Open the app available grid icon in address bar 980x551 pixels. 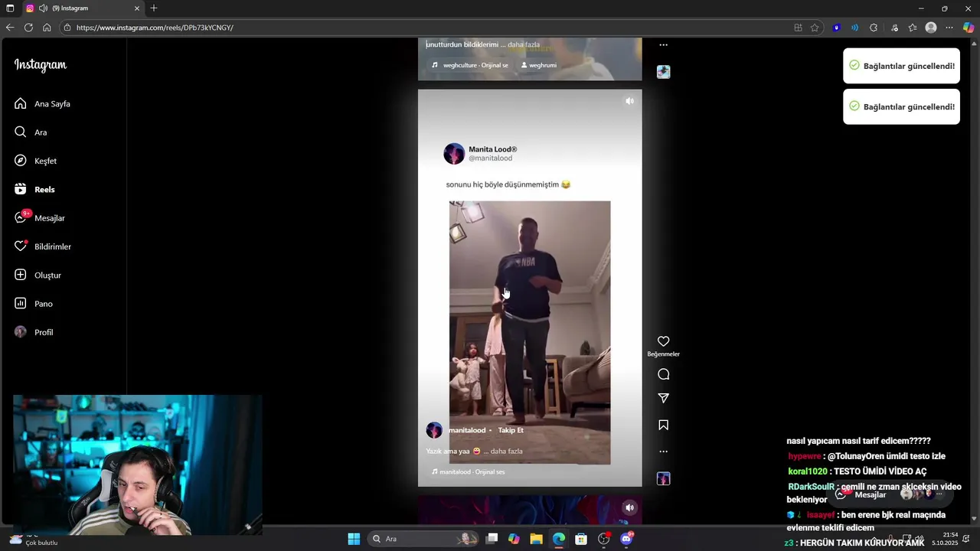click(x=799, y=28)
